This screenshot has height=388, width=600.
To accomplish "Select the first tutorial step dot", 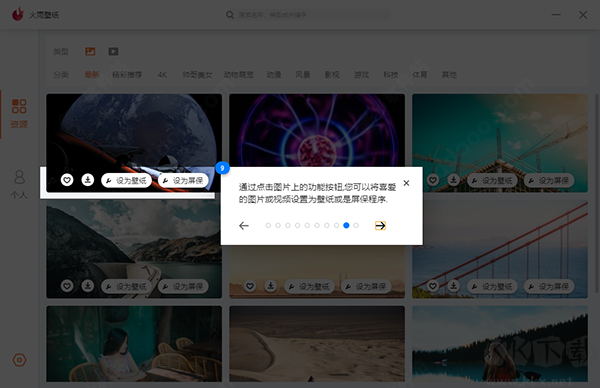I will click(x=268, y=225).
